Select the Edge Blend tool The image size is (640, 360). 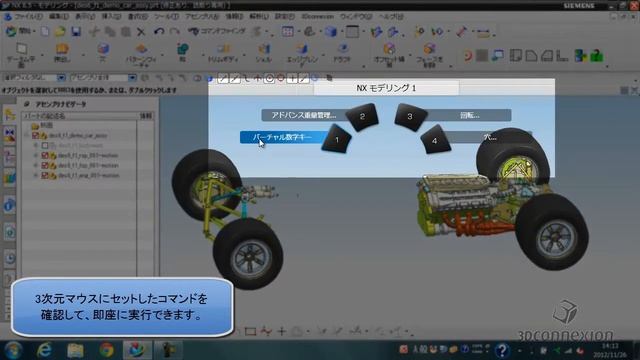302,55
